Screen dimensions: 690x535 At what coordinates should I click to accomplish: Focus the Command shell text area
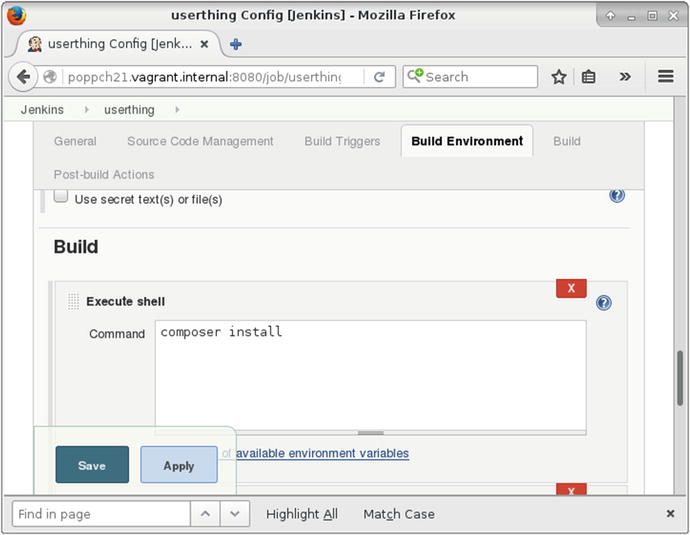371,375
